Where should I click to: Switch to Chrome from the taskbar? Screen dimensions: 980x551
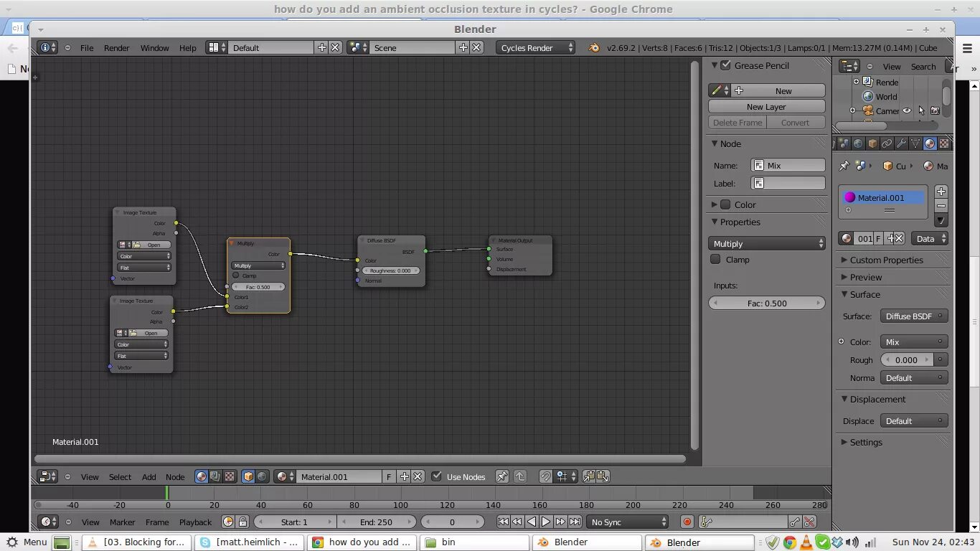click(363, 542)
